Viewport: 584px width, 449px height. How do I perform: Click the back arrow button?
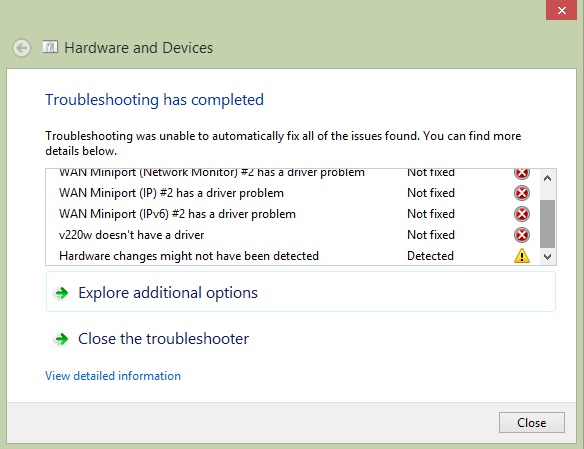point(22,48)
